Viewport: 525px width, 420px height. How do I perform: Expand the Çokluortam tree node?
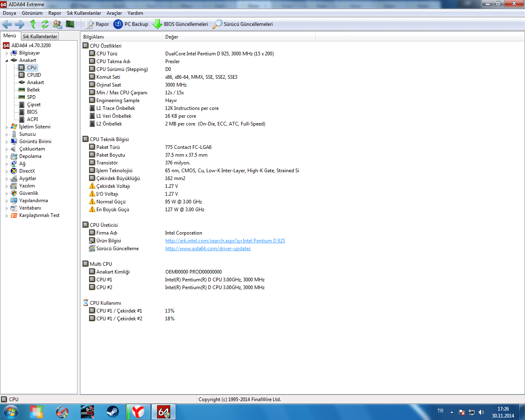pyautogui.click(x=7, y=149)
